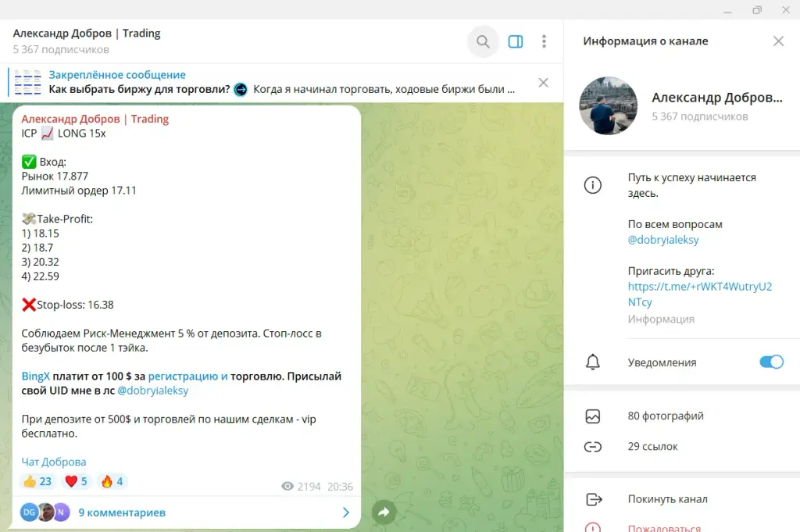Click the Путь к успеху начинается здесь description
The image size is (800, 532).
(x=692, y=185)
